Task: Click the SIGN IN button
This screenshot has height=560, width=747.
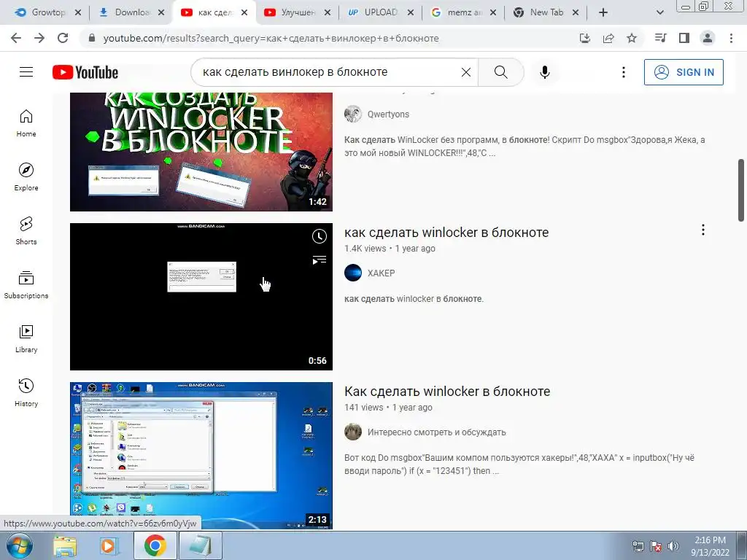Action: (684, 72)
